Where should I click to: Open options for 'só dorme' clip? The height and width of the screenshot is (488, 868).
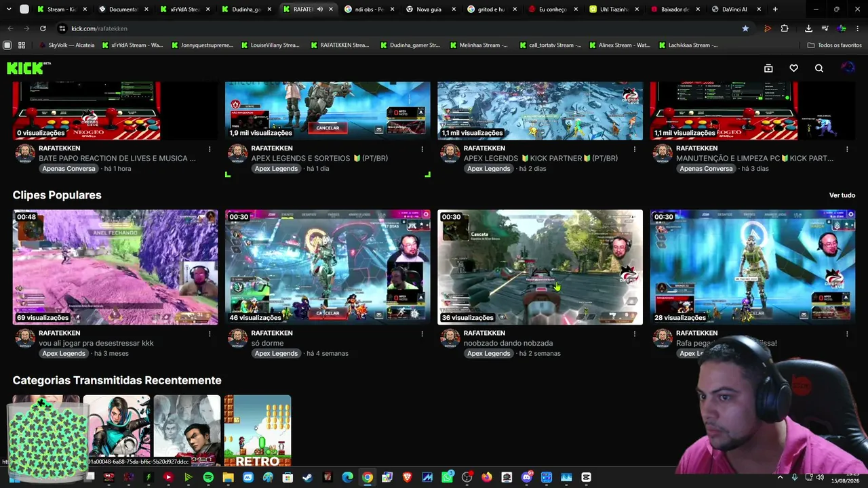pos(422,334)
